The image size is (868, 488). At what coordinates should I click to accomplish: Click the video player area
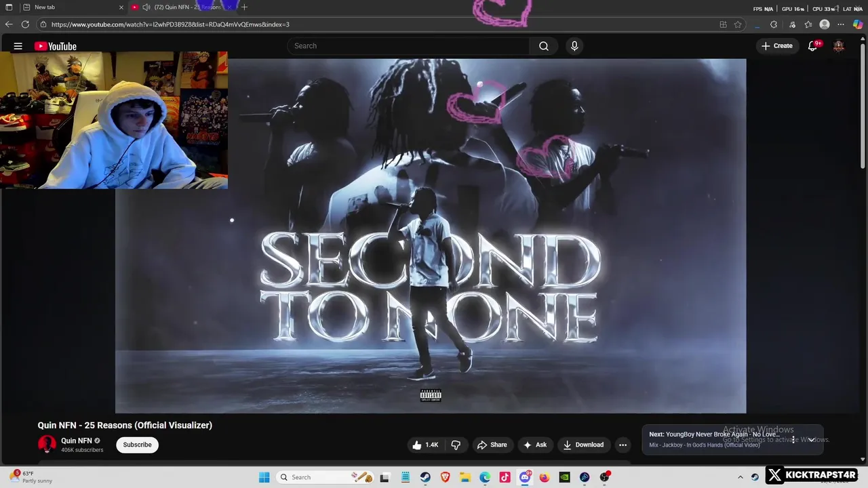431,236
